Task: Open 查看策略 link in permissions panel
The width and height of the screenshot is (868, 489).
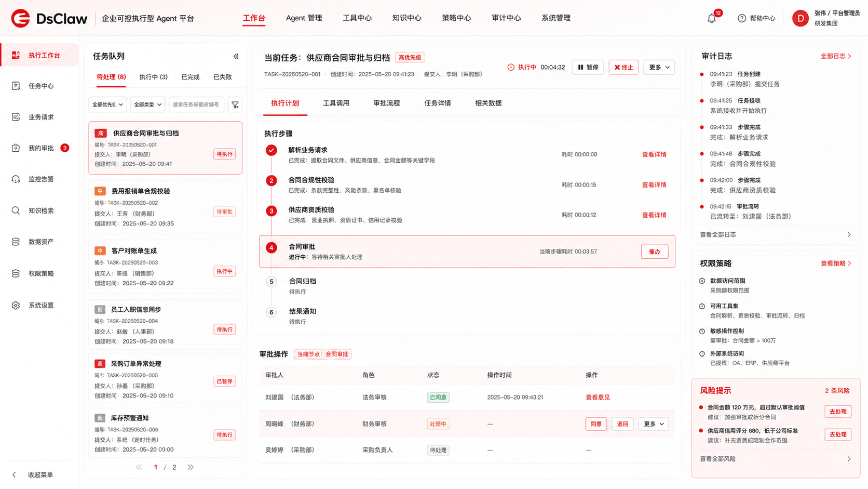Action: [836, 263]
